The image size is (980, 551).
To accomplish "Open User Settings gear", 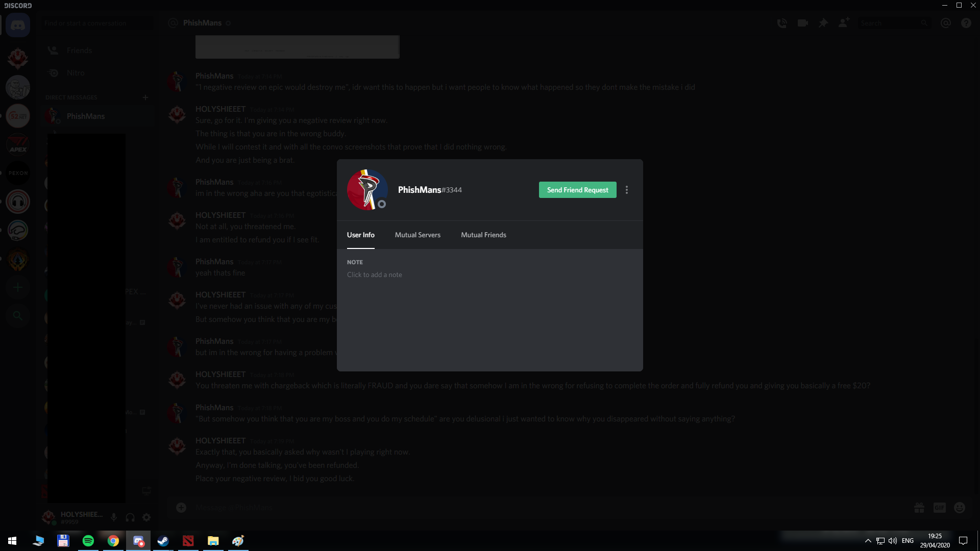I will tap(146, 517).
